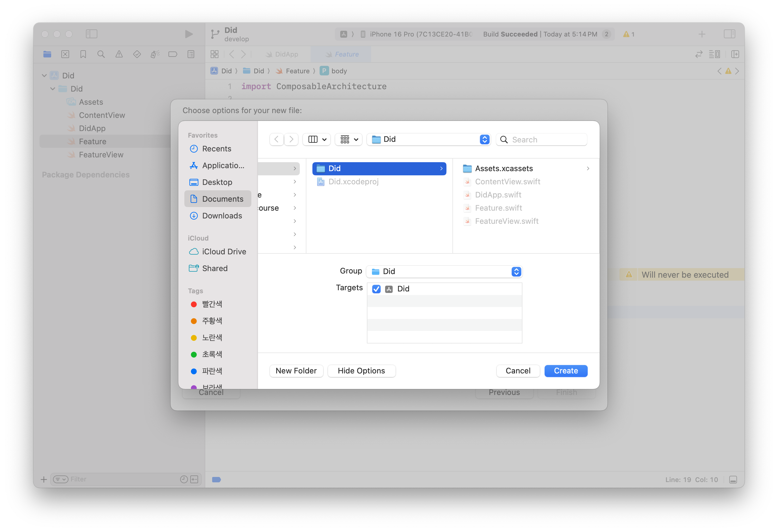Open the Test navigator diamond icon

(x=137, y=54)
